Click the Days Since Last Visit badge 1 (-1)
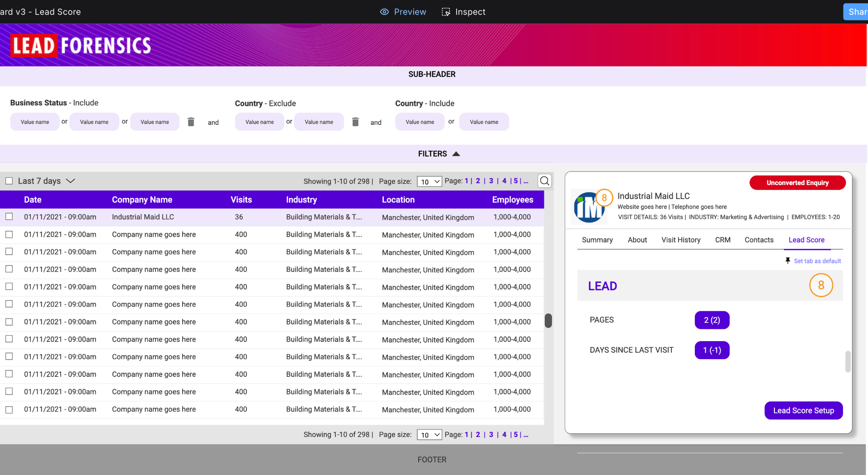This screenshot has height=475, width=868. click(712, 350)
